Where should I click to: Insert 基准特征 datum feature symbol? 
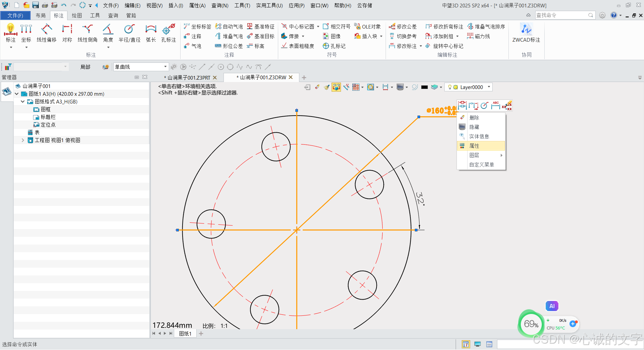(x=261, y=27)
